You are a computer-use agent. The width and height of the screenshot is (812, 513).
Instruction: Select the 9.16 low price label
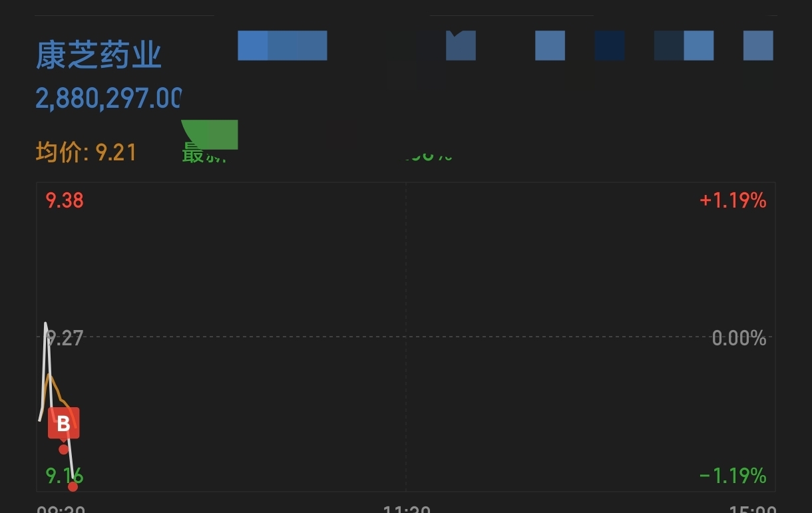(x=65, y=476)
